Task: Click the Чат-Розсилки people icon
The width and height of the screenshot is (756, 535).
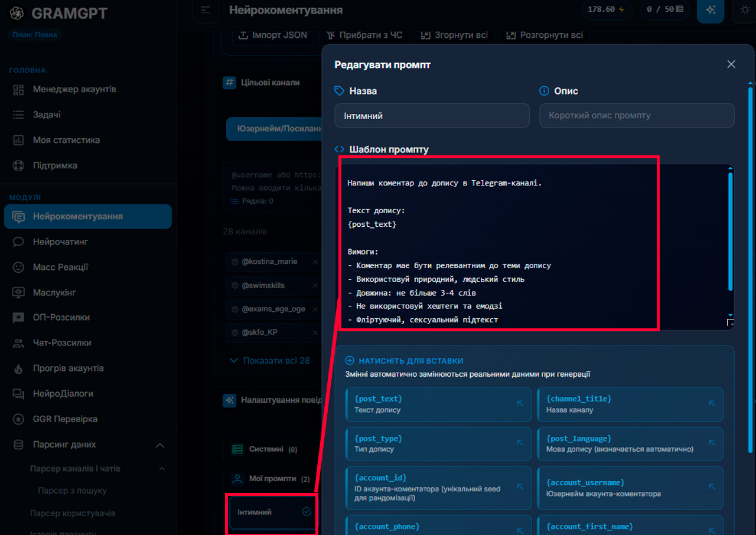Action: pos(18,343)
